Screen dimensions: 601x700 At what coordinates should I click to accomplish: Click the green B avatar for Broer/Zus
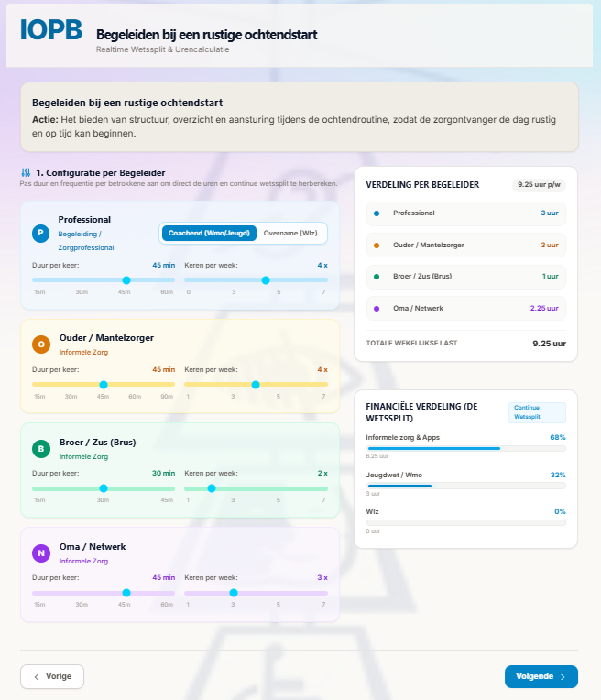pyautogui.click(x=41, y=449)
